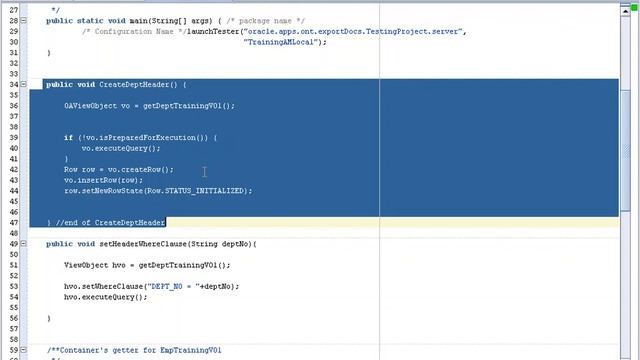This screenshot has height=360, width=640.
Task: Click 'setHeaderWhereClause' method name on line 49
Action: [x=143, y=244]
